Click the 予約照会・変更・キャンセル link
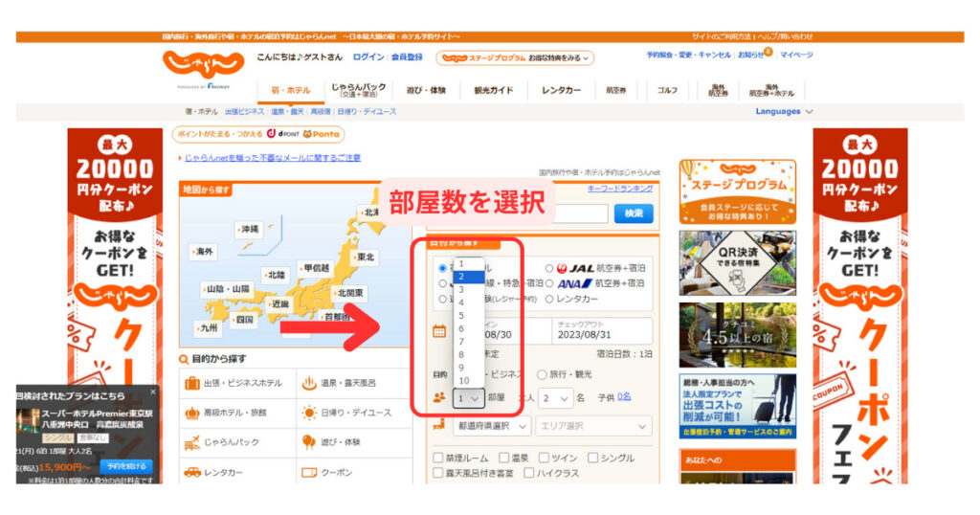The width and height of the screenshot is (980, 515). click(689, 55)
